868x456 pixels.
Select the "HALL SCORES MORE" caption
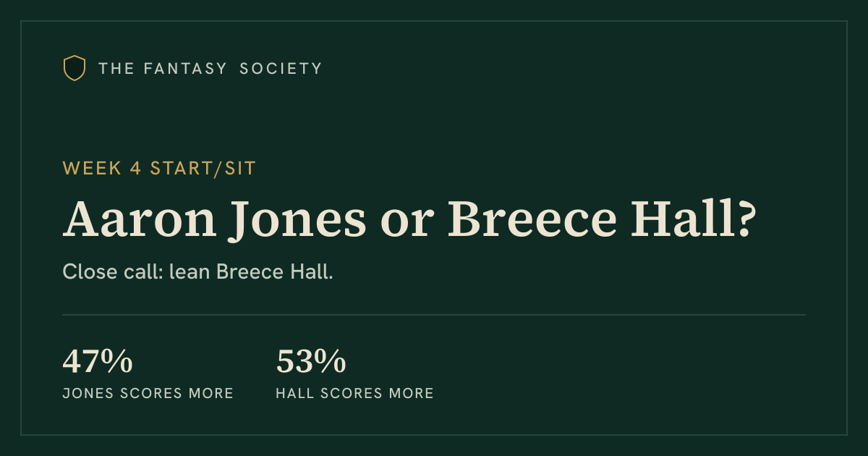coord(355,394)
